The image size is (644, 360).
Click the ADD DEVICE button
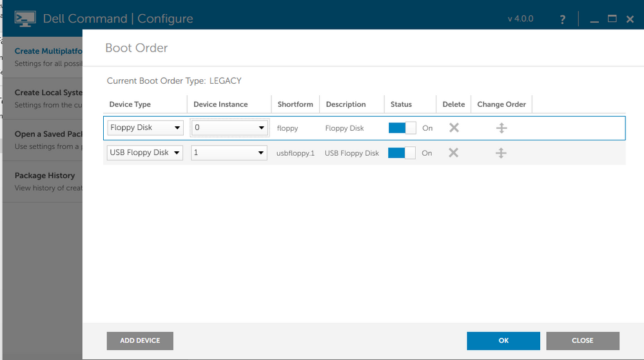(x=140, y=341)
